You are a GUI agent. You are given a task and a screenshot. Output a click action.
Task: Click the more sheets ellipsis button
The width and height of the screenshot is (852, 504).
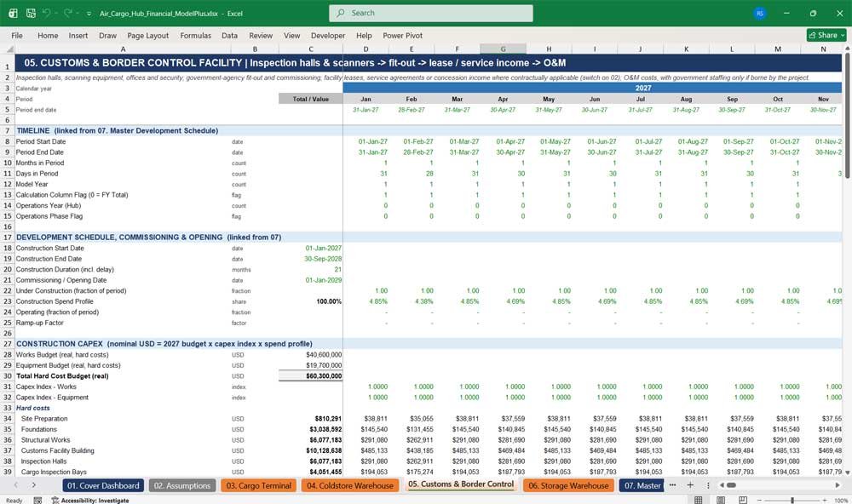(673, 485)
